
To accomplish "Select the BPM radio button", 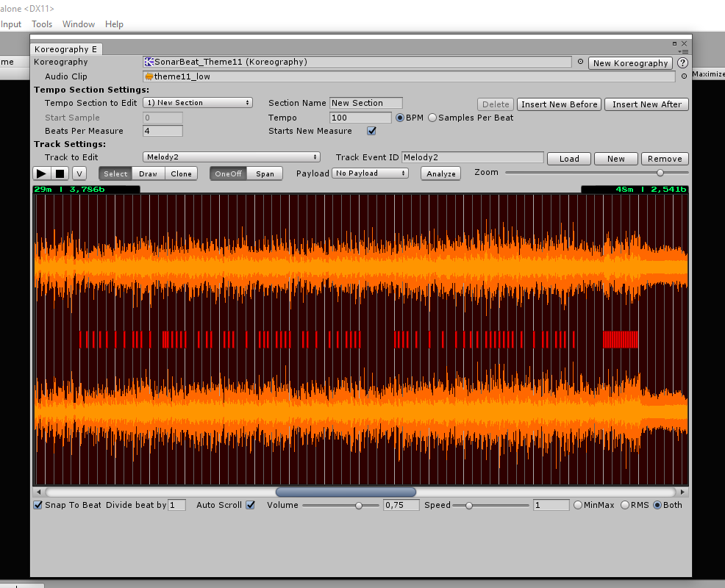I will tap(400, 118).
